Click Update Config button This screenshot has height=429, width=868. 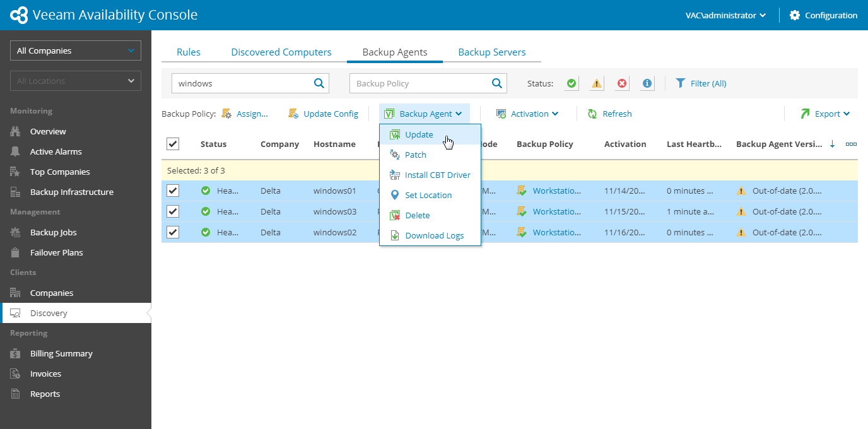click(x=324, y=114)
